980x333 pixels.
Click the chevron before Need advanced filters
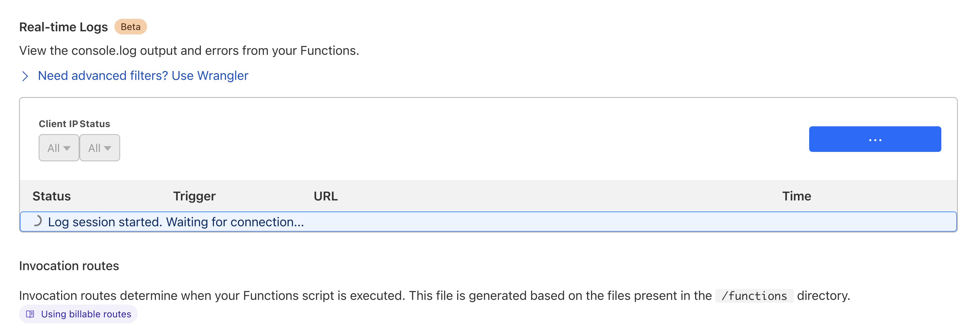pos(25,76)
